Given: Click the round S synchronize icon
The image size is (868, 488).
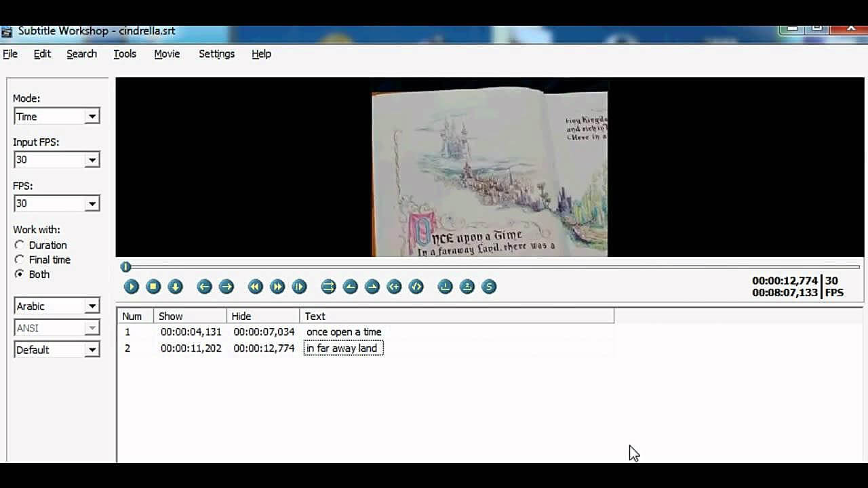Looking at the screenshot, I should [x=489, y=287].
